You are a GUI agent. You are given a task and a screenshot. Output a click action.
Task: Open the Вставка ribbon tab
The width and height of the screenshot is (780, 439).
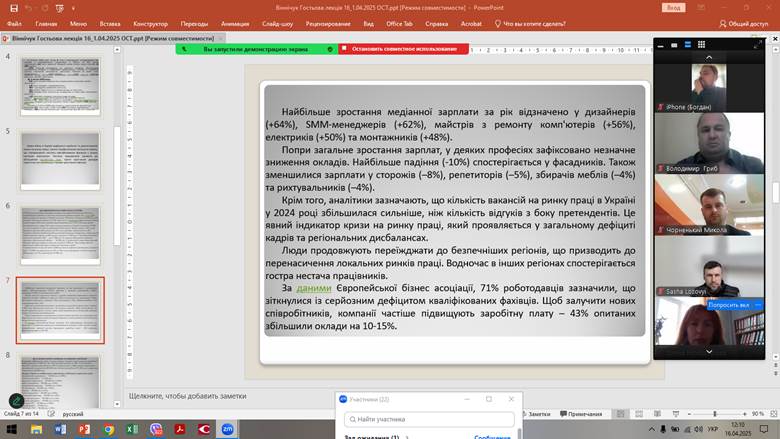click(x=110, y=23)
